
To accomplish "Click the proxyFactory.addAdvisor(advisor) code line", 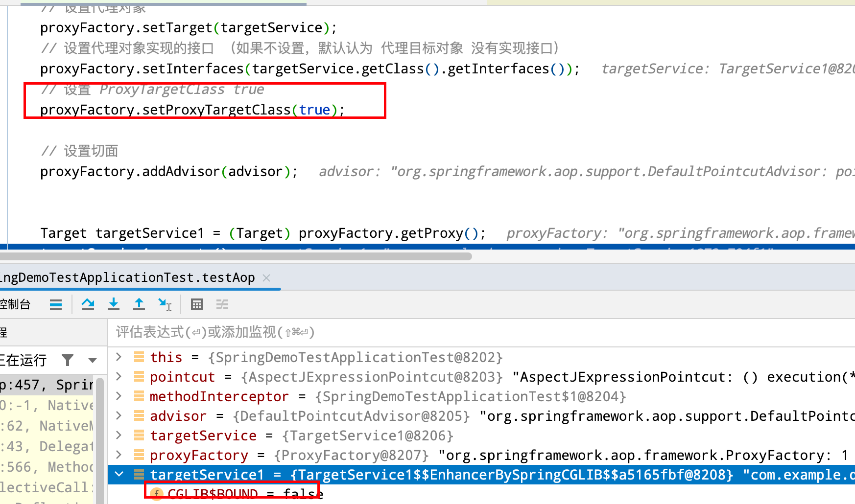I will coord(169,172).
